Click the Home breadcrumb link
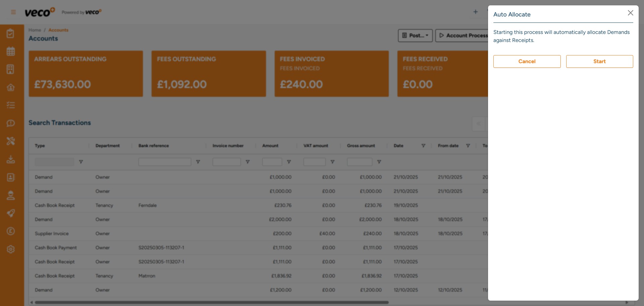This screenshot has height=306, width=644. pyautogui.click(x=35, y=30)
